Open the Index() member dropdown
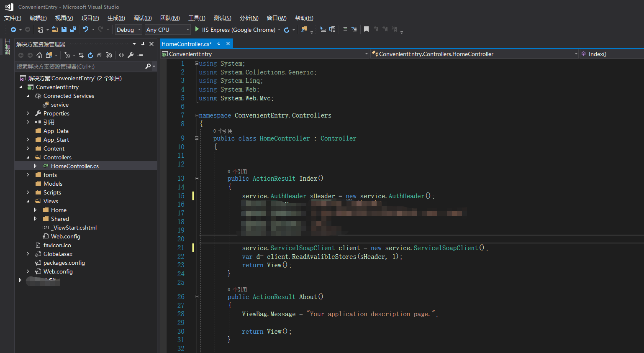This screenshot has height=353, width=644. (612, 54)
